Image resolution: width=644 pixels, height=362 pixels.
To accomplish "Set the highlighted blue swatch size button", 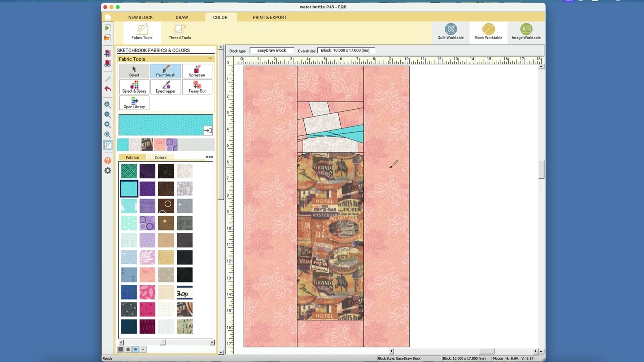I will [x=135, y=349].
